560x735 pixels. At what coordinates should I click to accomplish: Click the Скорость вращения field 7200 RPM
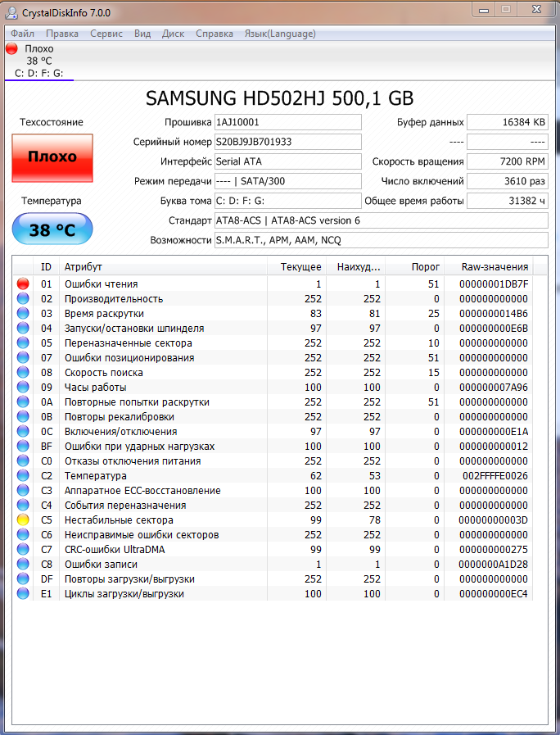click(508, 161)
